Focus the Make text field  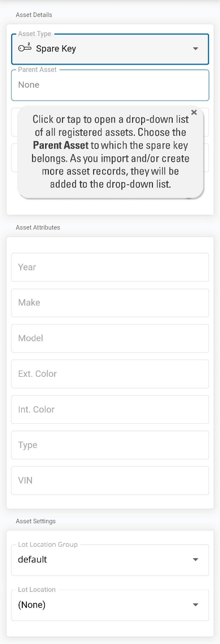point(110,303)
